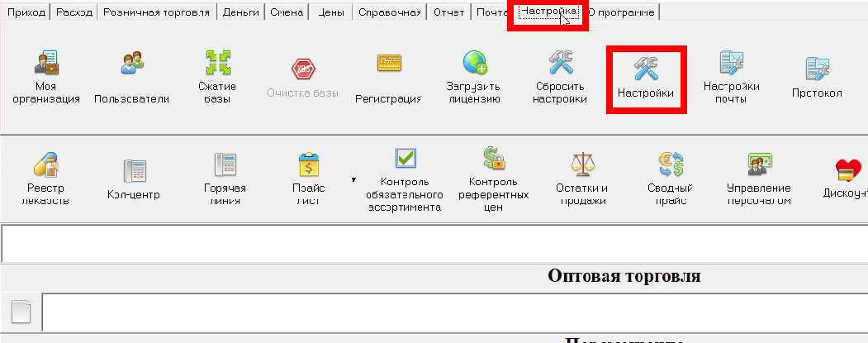The height and width of the screenshot is (343, 868).
Task: Open Моя организация
Action: [x=46, y=77]
